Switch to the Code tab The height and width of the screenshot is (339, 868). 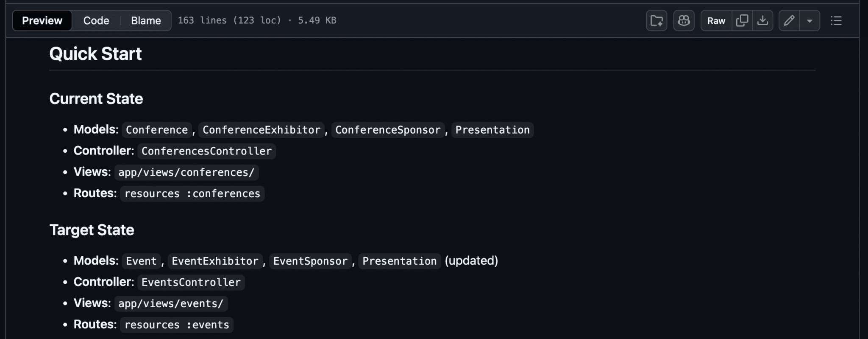point(96,20)
